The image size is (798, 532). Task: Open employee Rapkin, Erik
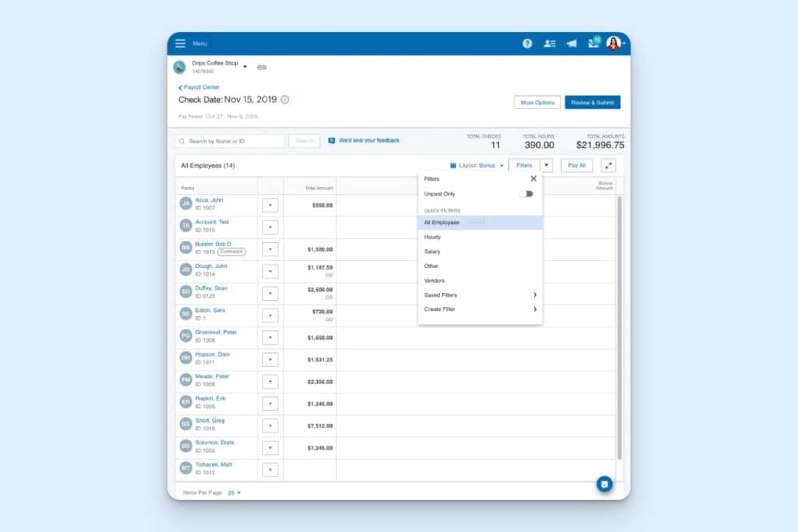[210, 398]
